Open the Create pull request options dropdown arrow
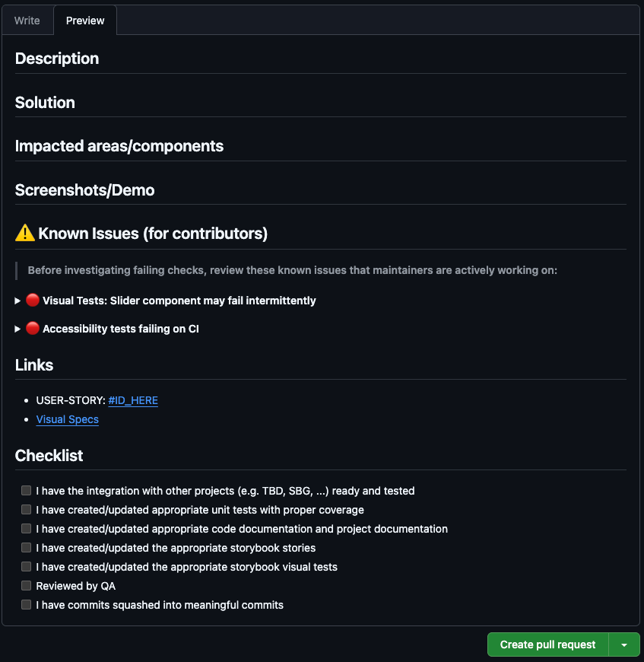644x662 pixels. tap(624, 644)
